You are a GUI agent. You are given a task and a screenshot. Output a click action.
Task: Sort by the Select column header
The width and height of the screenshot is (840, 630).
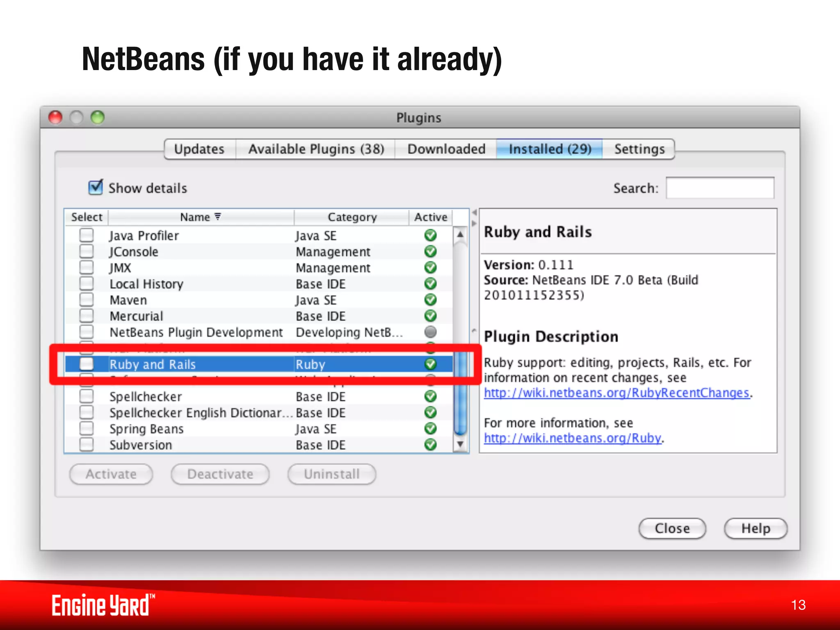[87, 217]
